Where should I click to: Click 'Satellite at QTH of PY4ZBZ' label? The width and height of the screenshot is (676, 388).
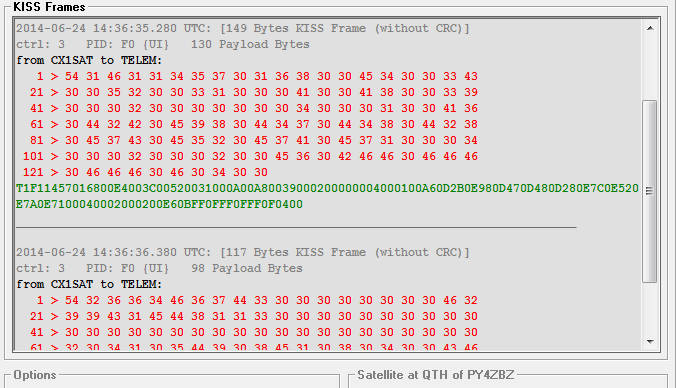pyautogui.click(x=436, y=375)
